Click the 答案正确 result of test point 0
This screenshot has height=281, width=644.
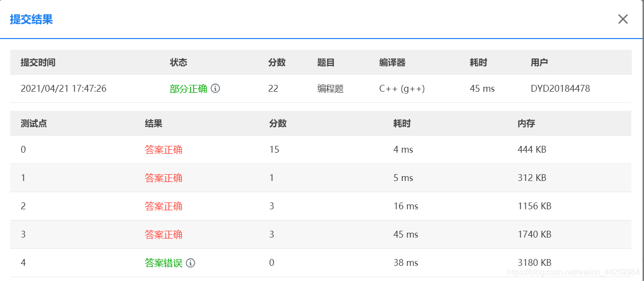(163, 149)
